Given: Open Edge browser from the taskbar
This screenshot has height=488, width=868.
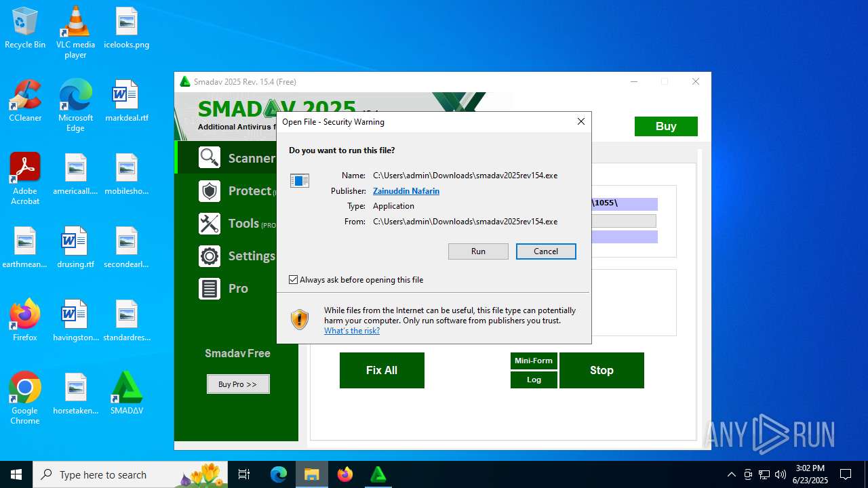Looking at the screenshot, I should [279, 474].
